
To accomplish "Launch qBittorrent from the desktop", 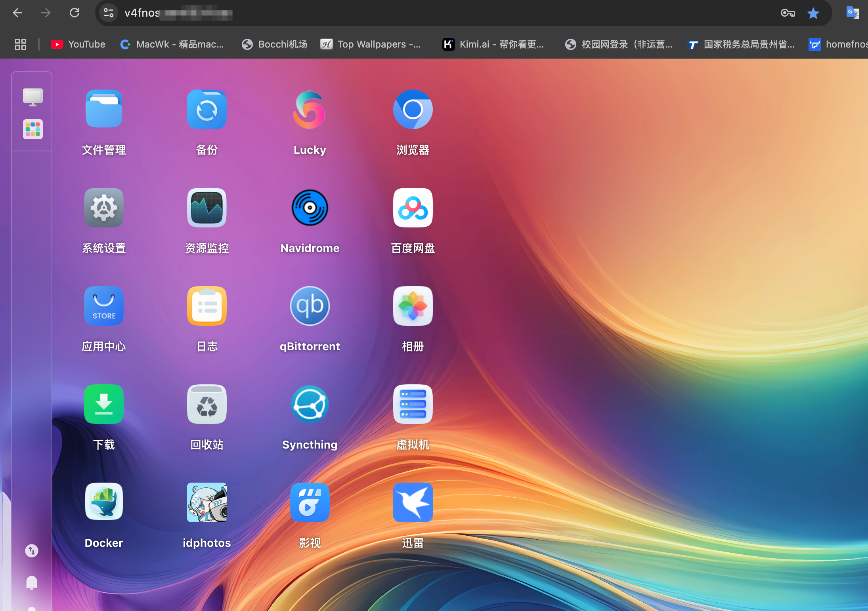I will tap(310, 306).
